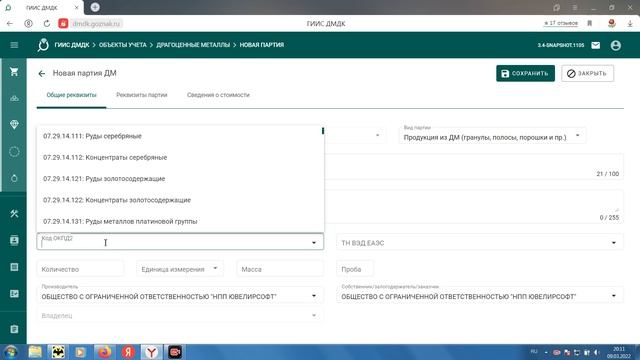This screenshot has width=640, height=360.
Task: Click the RU language indicator in tray
Action: point(534,351)
